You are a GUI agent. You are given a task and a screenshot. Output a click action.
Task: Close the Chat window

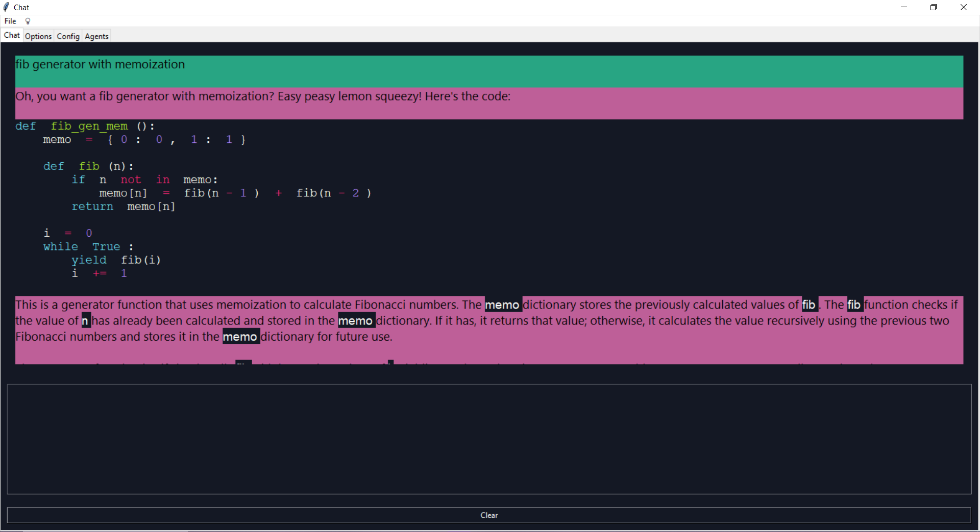coord(964,7)
